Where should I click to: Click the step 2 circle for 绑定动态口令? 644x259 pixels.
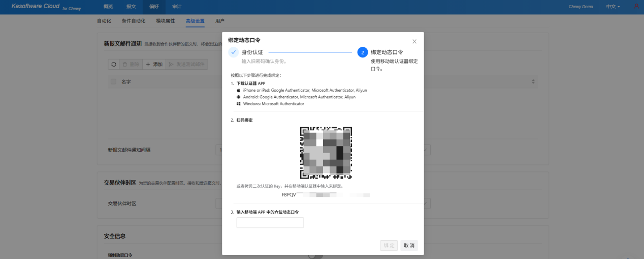[x=362, y=52]
